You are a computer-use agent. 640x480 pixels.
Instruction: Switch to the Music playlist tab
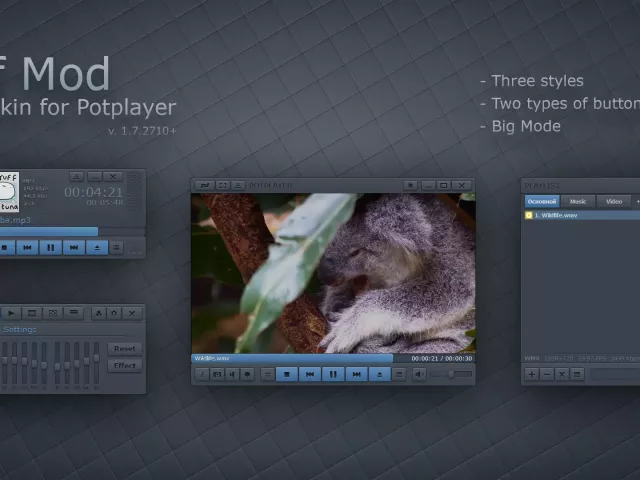578,201
